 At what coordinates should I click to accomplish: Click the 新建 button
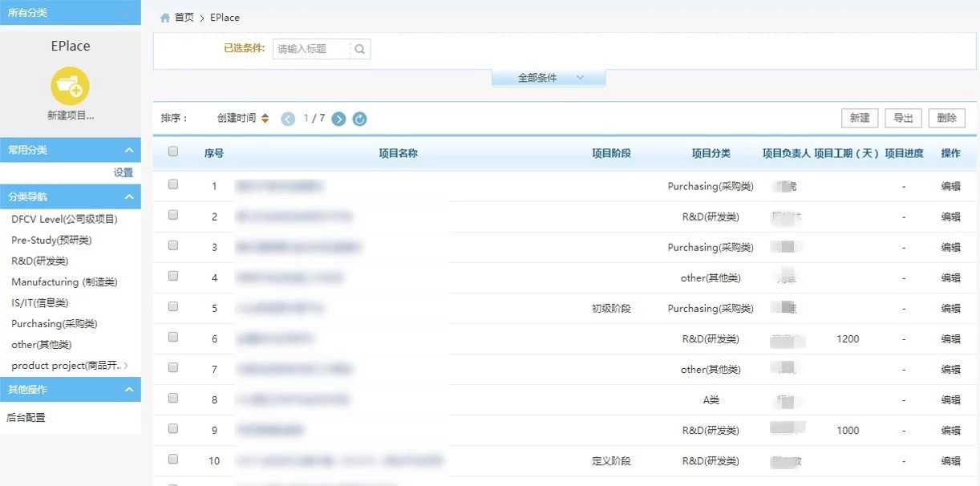860,118
